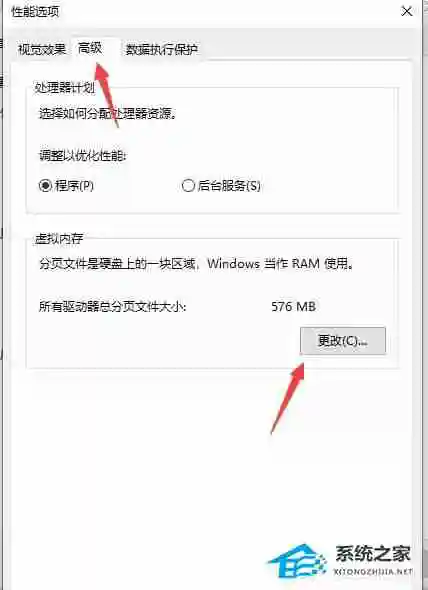Close the 性能选项 dialog with X
This screenshot has height=590, width=428.
[x=407, y=12]
